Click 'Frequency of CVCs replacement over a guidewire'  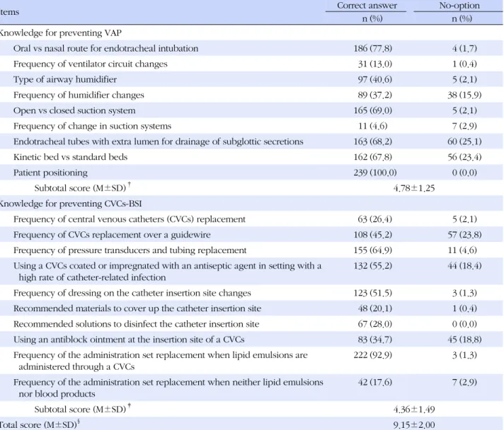[112, 235]
